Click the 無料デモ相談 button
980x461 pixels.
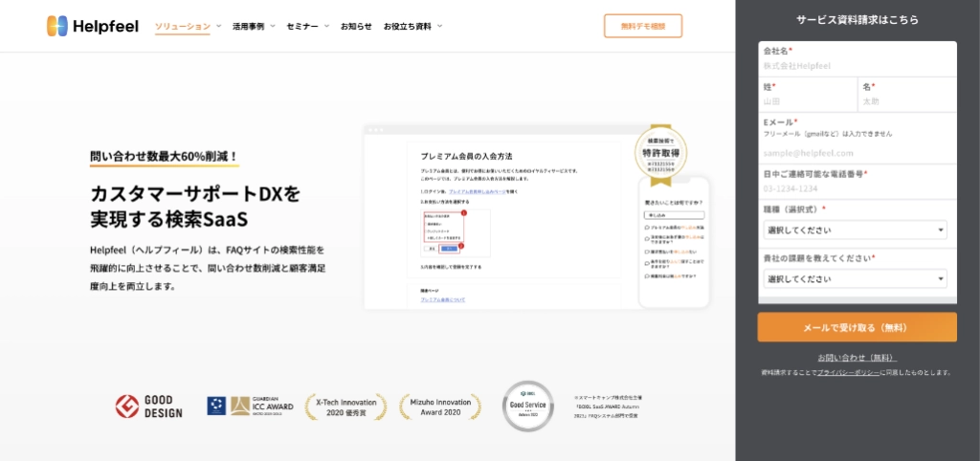coord(643,26)
